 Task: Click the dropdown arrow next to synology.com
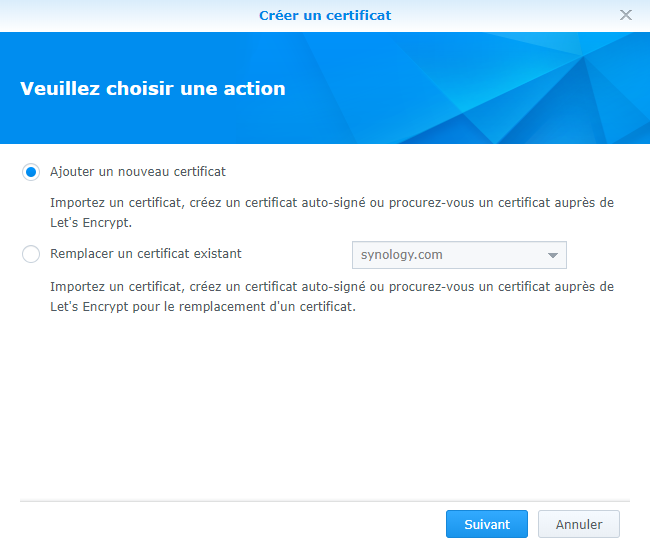point(553,255)
